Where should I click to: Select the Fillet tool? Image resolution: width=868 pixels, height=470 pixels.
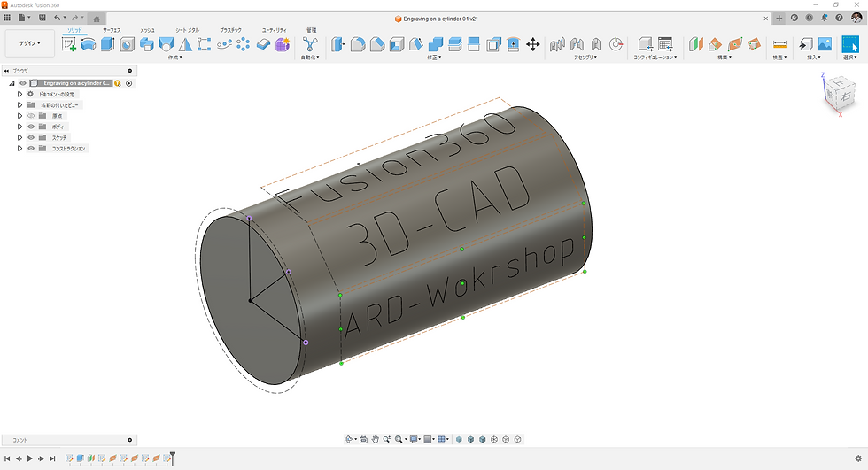[x=358, y=44]
